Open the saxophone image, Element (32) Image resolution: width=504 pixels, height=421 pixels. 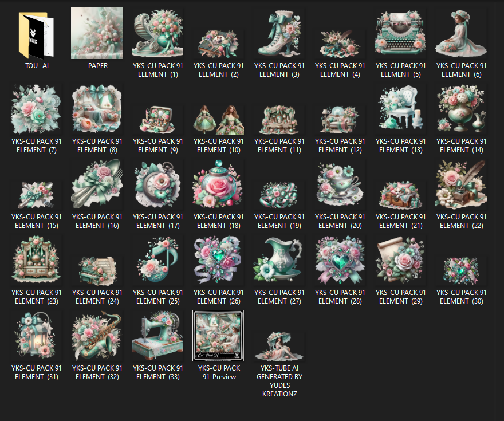tap(97, 336)
